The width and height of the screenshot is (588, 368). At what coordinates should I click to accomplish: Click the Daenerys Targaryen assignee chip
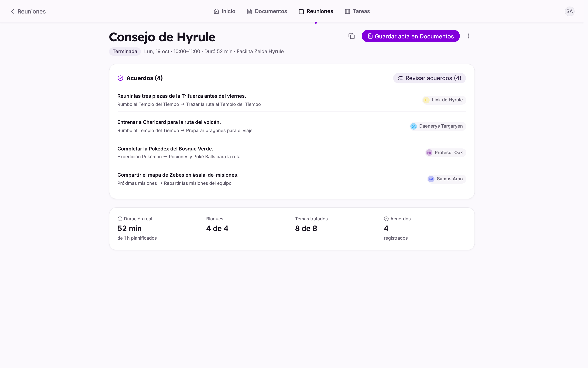pos(438,126)
